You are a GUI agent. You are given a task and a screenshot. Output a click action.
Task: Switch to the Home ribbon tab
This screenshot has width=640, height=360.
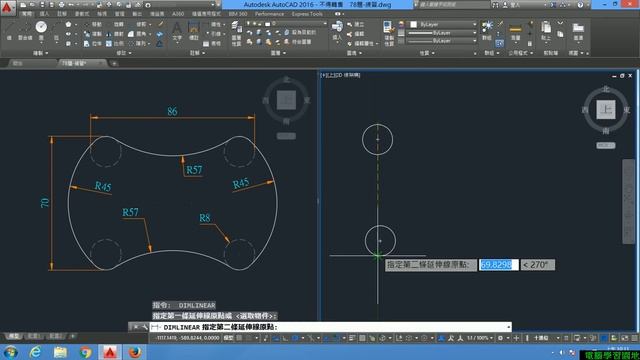coord(27,14)
